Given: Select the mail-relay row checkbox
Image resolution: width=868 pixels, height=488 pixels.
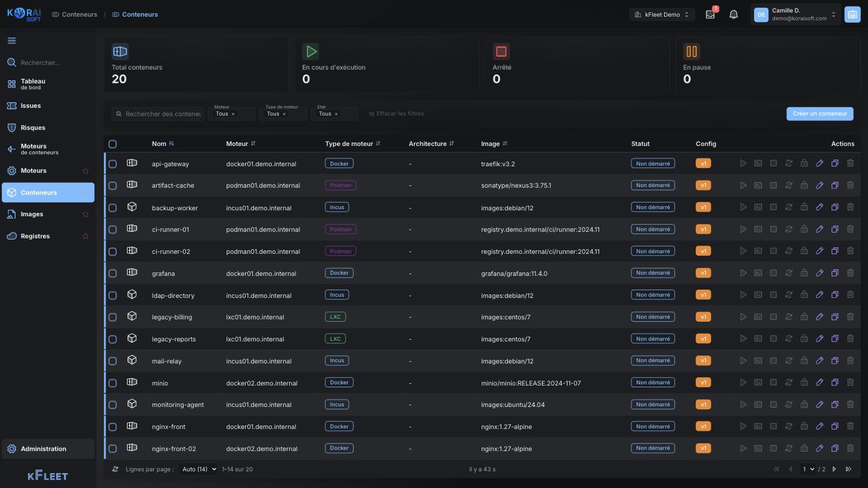Looking at the screenshot, I should point(113,361).
